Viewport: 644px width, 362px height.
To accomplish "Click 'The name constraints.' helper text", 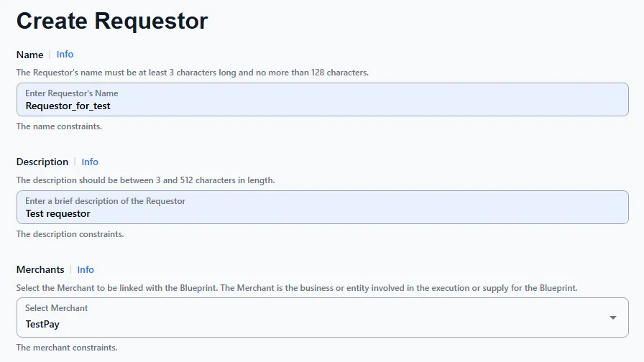I will pos(59,126).
